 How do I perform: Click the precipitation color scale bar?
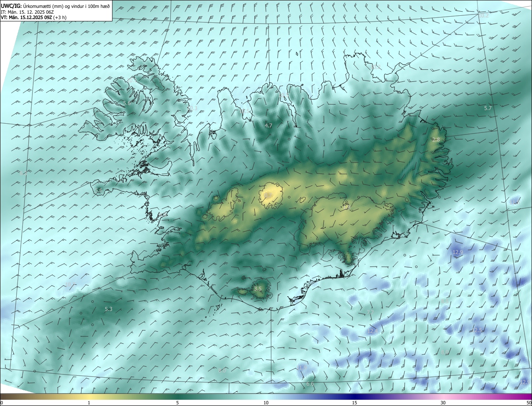[266, 397]
